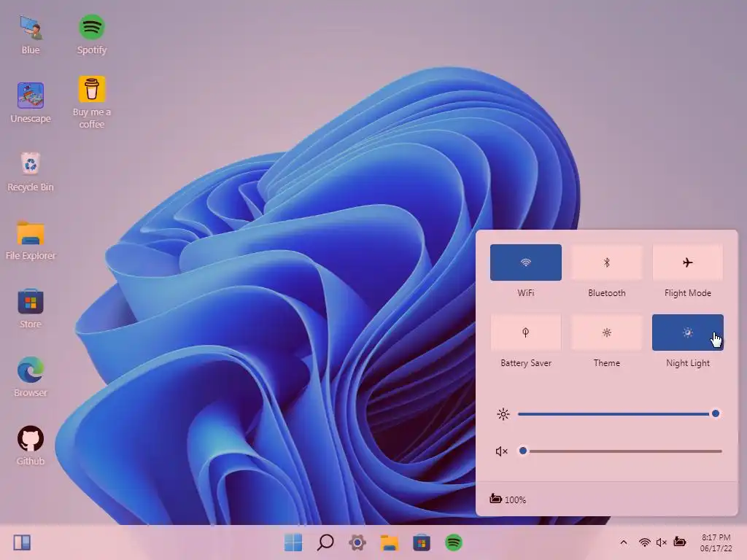Open the Browser desktop shortcut
The height and width of the screenshot is (560, 747).
(x=31, y=377)
